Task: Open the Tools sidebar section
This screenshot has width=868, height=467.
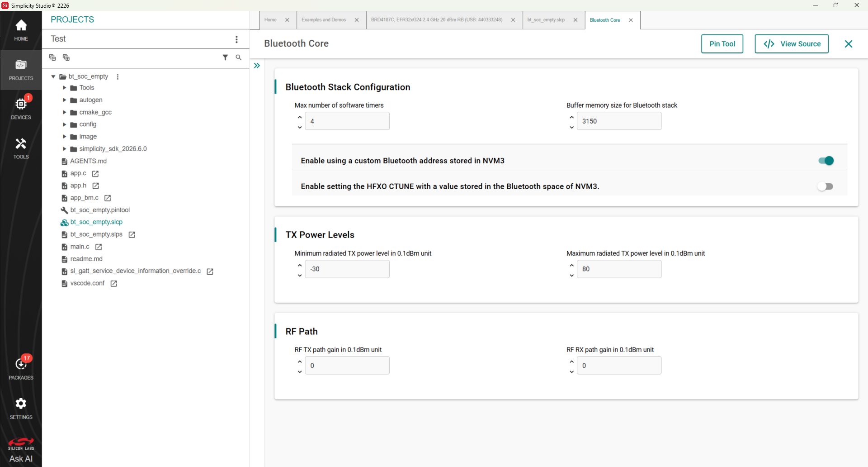Action: tap(21, 148)
